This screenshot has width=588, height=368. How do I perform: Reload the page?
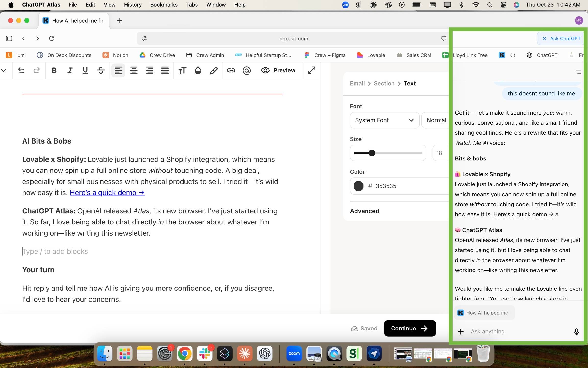(x=52, y=39)
